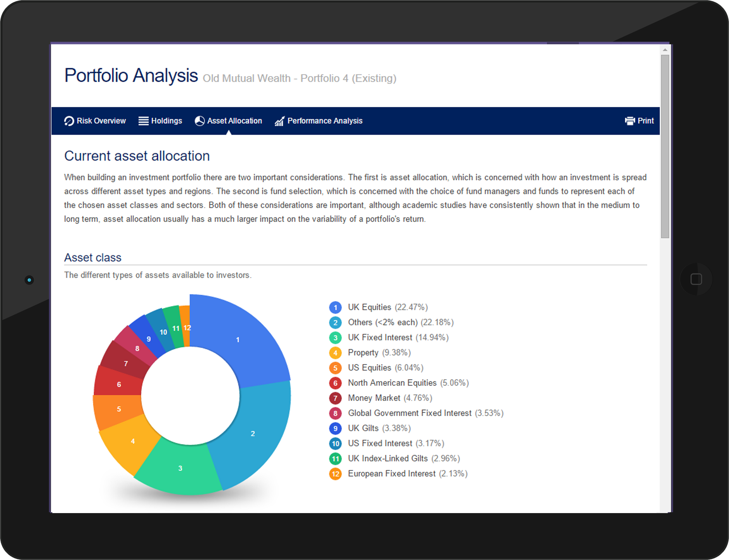
Task: Select North American Equities (5.06%) text
Action: 408,383
